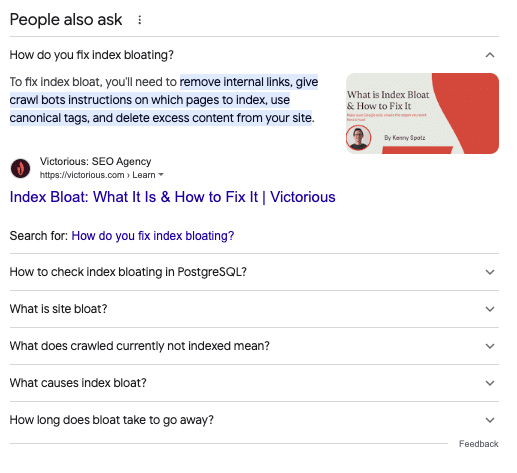517x473 pixels.
Task: Open the dropdown arrow beside the victorious.com URL
Action: tap(161, 174)
